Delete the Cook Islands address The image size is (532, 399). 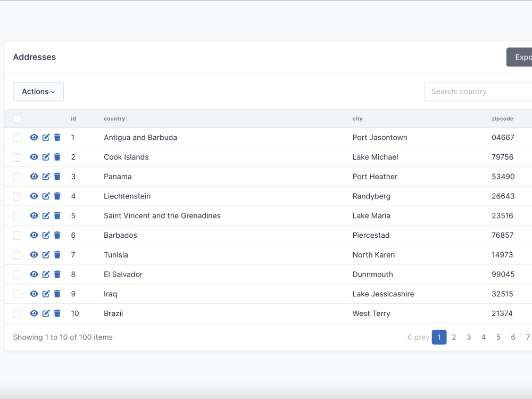(57, 157)
